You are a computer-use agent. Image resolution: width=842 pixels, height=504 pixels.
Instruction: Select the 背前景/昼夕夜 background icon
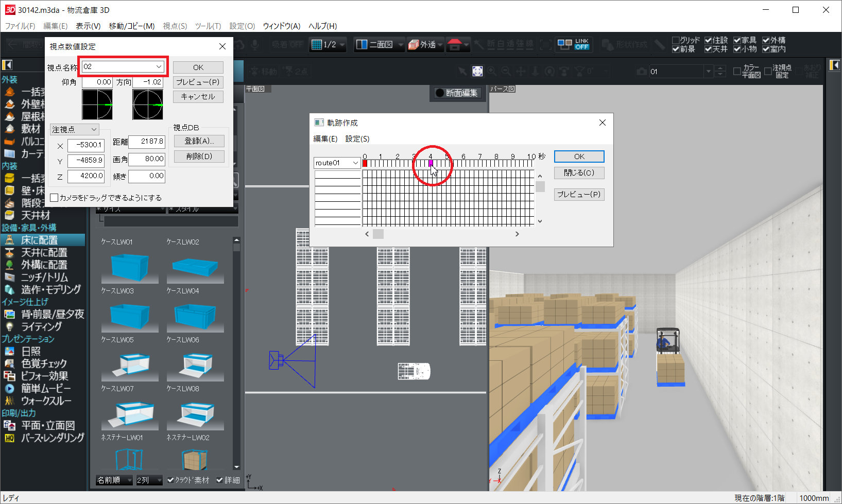pos(9,314)
